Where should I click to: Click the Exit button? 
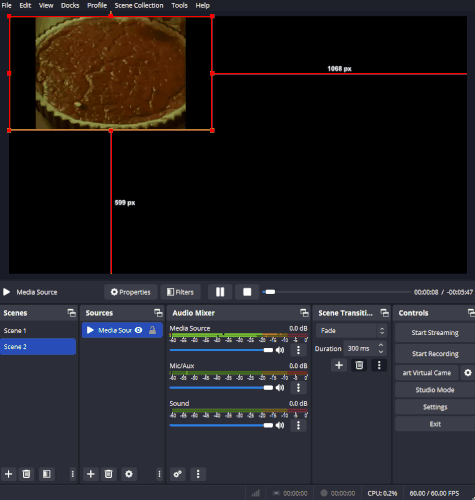click(x=435, y=424)
